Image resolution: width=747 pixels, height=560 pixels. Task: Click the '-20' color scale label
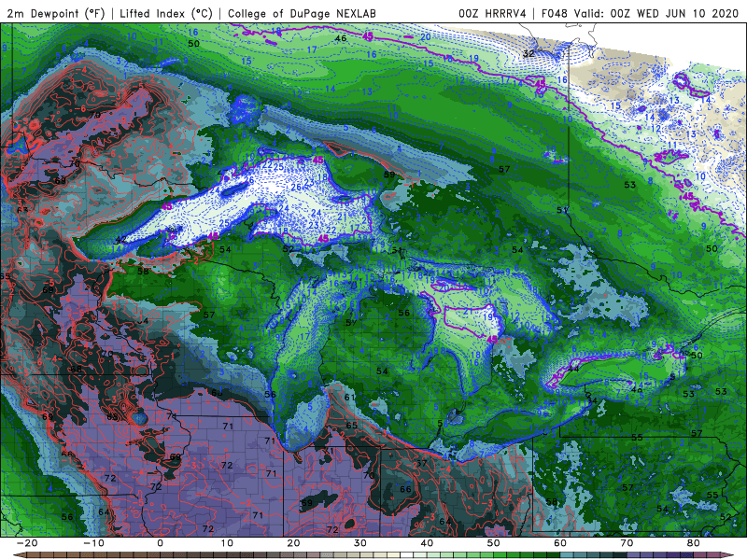tap(27, 543)
